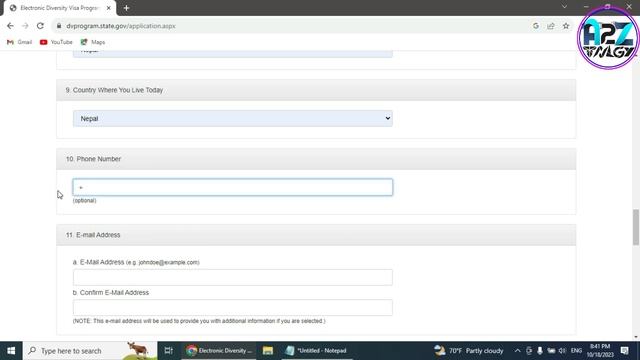Screen dimensions: 640x360
Task: Click the Confirm E-Mail Address field
Action: tap(233, 307)
